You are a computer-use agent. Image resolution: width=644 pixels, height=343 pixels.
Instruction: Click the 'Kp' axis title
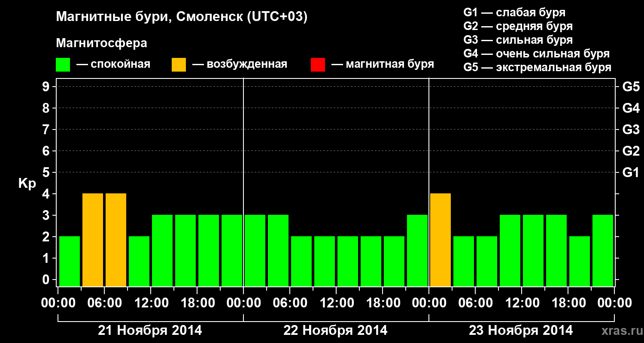27,184
